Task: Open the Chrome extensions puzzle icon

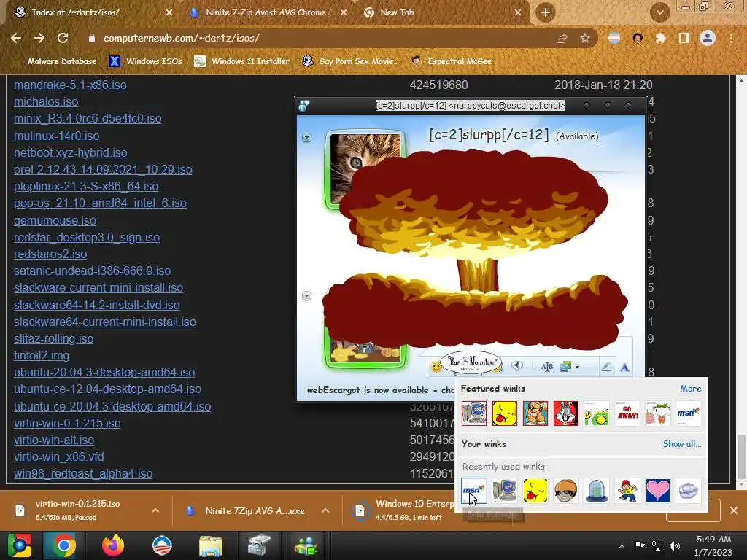Action: 660,38
